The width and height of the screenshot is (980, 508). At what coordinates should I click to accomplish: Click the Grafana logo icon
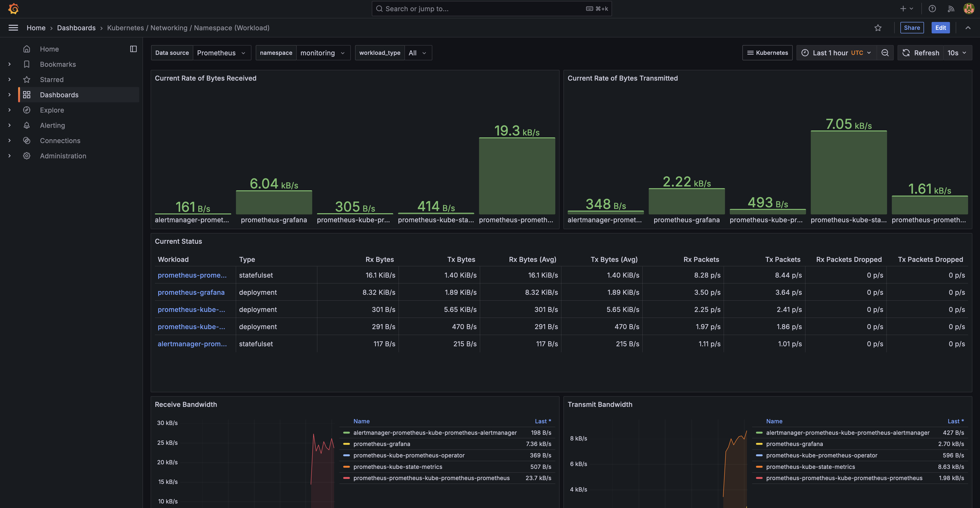click(14, 8)
